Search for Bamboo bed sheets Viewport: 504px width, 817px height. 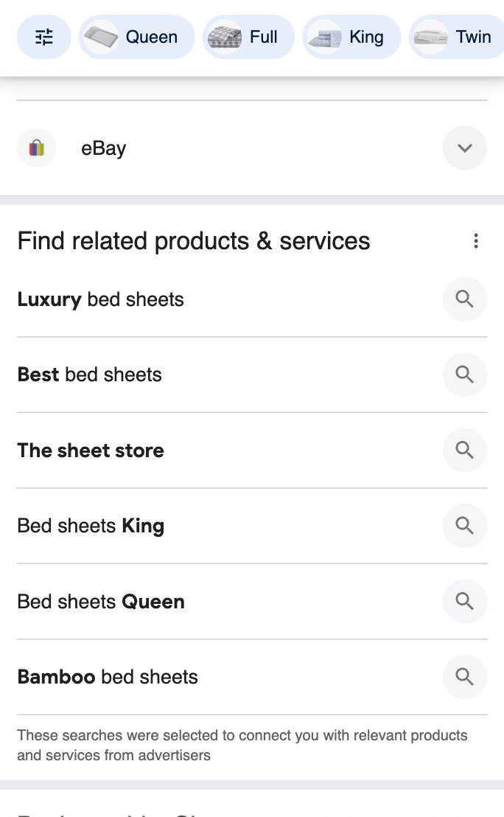(108, 677)
